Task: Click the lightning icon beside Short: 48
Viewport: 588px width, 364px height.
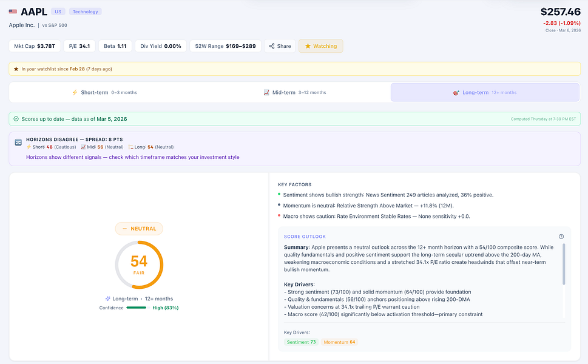Action: (29, 147)
